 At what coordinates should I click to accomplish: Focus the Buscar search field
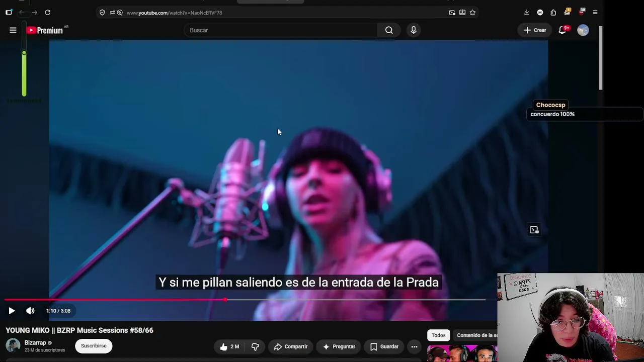pos(281,30)
